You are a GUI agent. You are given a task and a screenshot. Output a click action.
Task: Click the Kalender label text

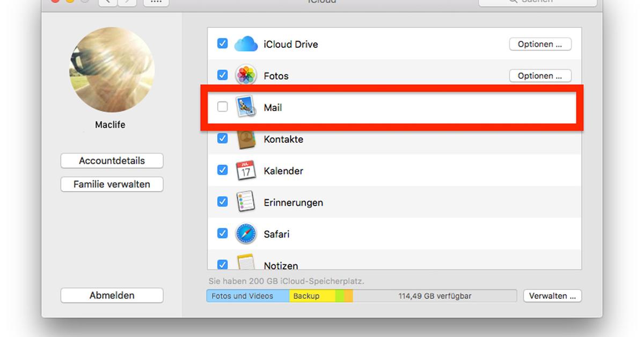coord(283,171)
